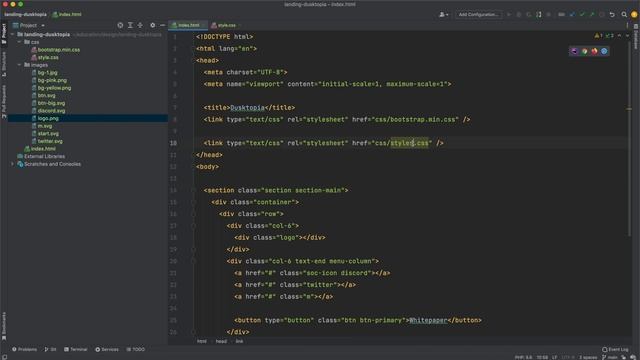This screenshot has height=360, width=640.
Task: Open Add Configuration dropdown
Action: 478,15
